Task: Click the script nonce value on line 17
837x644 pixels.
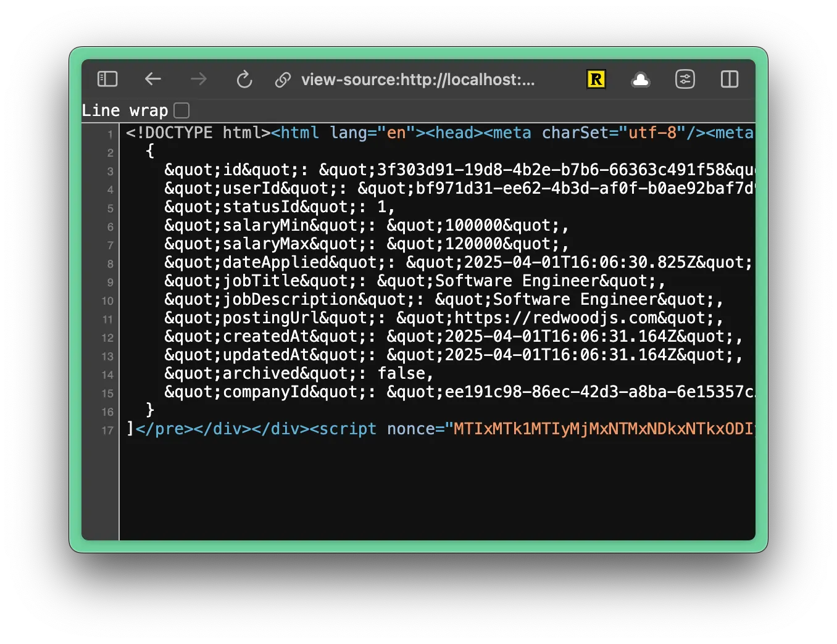Action: click(x=602, y=429)
